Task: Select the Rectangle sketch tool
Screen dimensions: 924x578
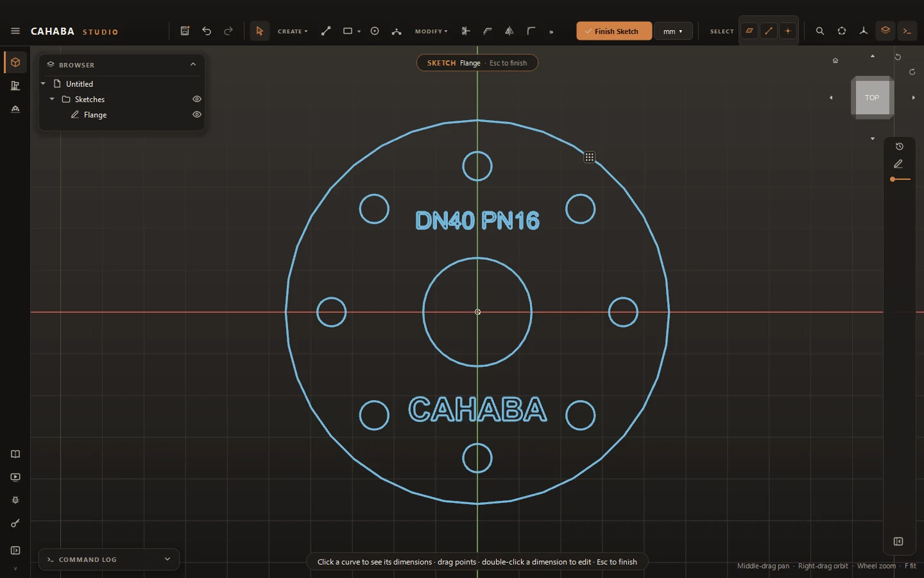Action: (348, 31)
